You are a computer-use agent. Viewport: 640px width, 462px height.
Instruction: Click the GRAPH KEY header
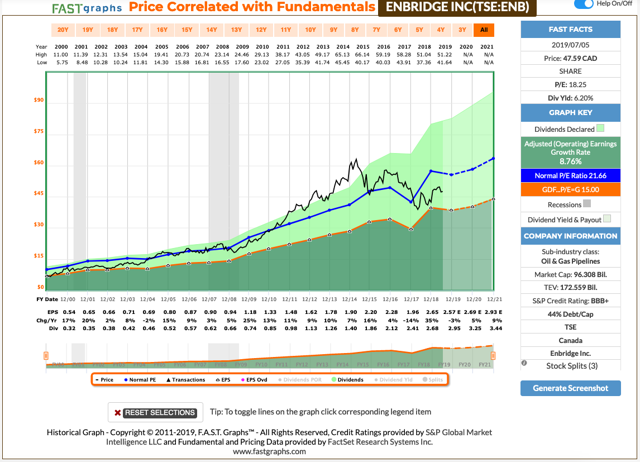coord(570,113)
